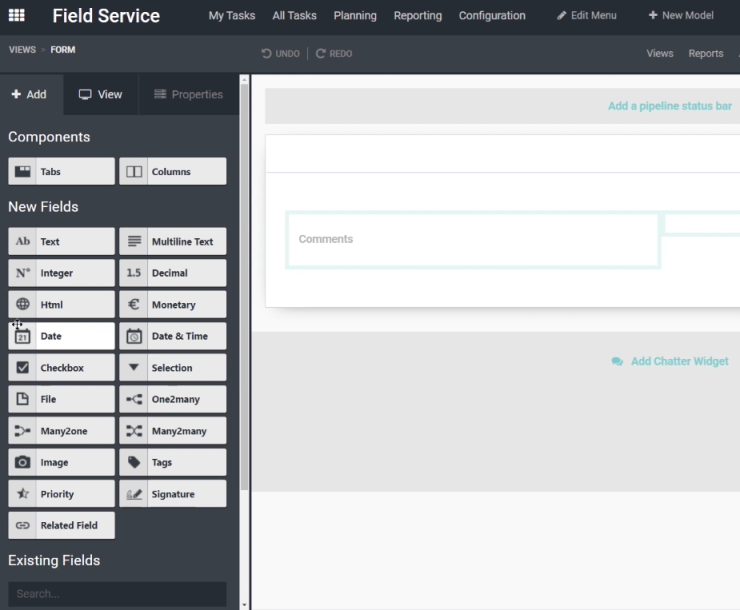Click the Field Service app title
740x610 pixels.
106,16
